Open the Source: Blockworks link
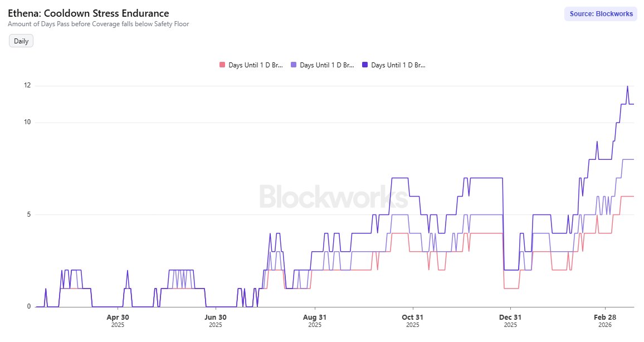This screenshot has height=342, width=644. (x=601, y=13)
